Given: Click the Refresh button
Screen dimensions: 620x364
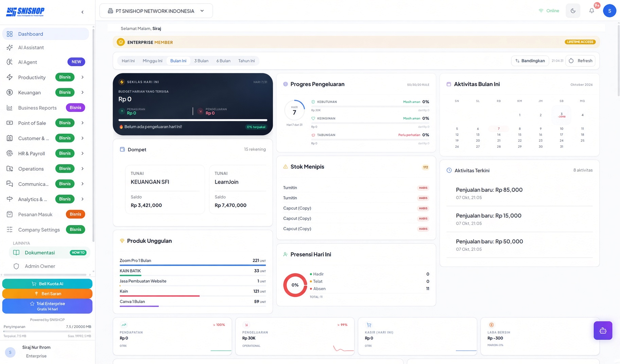Looking at the screenshot, I should pos(580,61).
